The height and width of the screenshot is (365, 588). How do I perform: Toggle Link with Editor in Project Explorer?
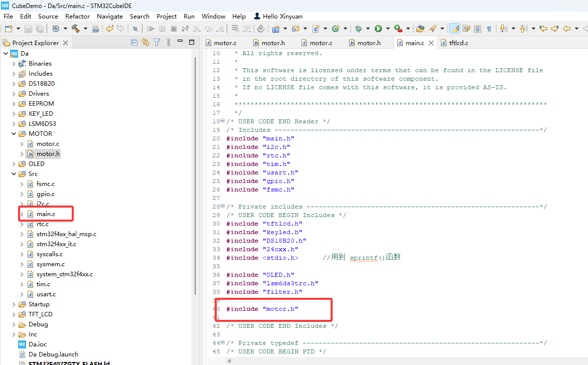145,42
